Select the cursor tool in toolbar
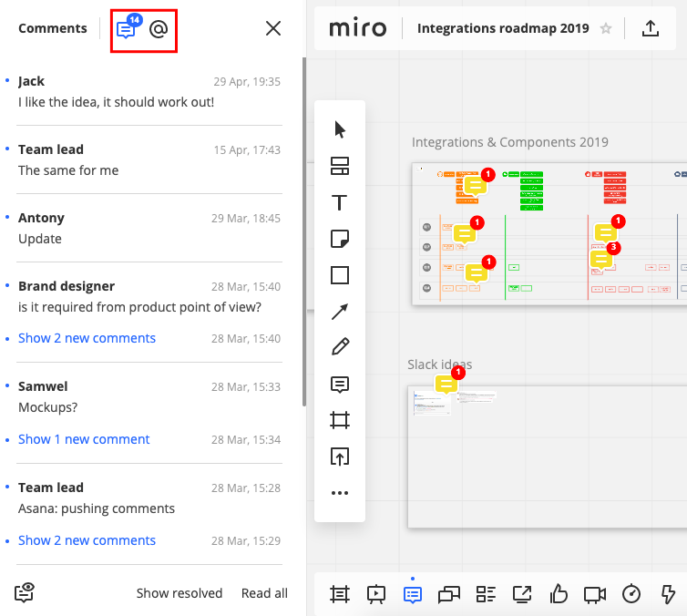Image resolution: width=687 pixels, height=616 pixels. pyautogui.click(x=340, y=129)
